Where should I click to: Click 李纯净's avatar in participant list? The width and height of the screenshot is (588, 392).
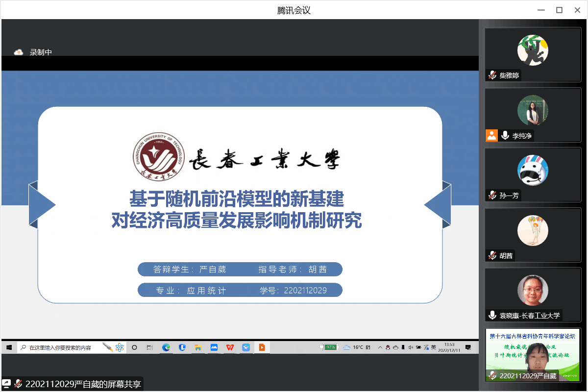[533, 110]
